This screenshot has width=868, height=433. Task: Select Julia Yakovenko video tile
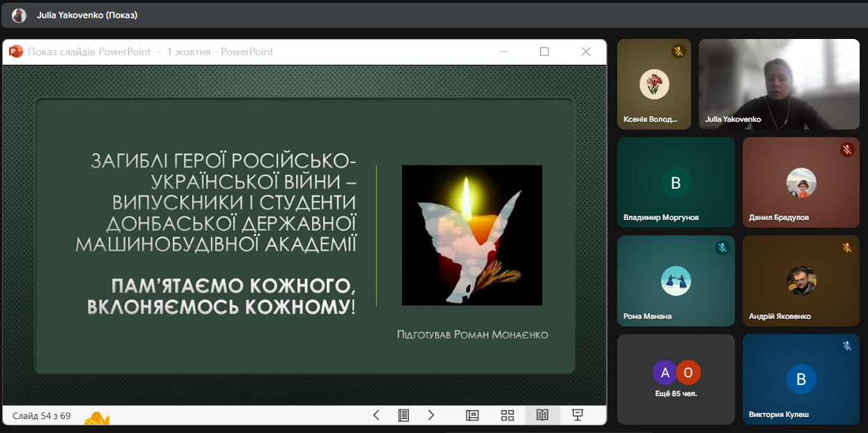(x=779, y=84)
